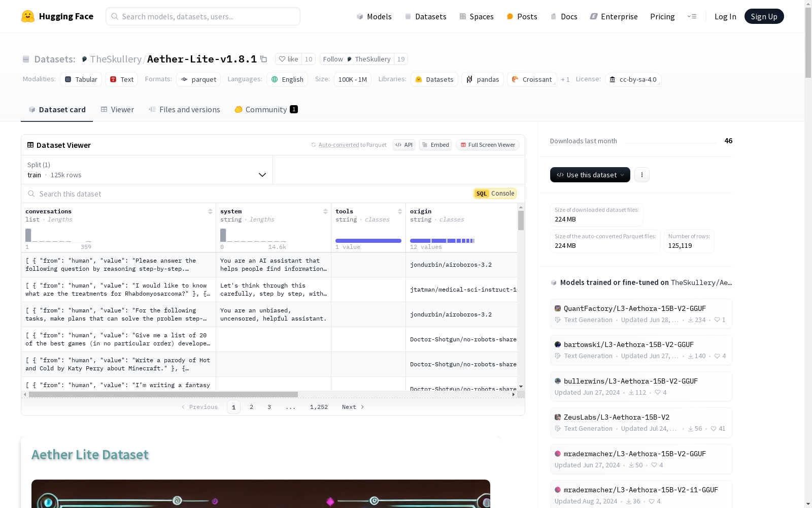Image resolution: width=812 pixels, height=508 pixels.
Task: Switch to the Viewer tab
Action: click(x=117, y=110)
